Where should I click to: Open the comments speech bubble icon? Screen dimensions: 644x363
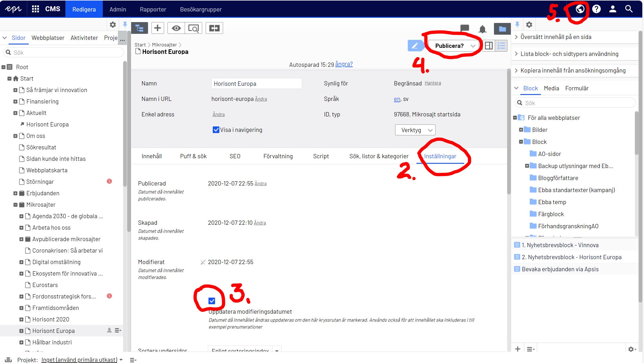tap(464, 28)
